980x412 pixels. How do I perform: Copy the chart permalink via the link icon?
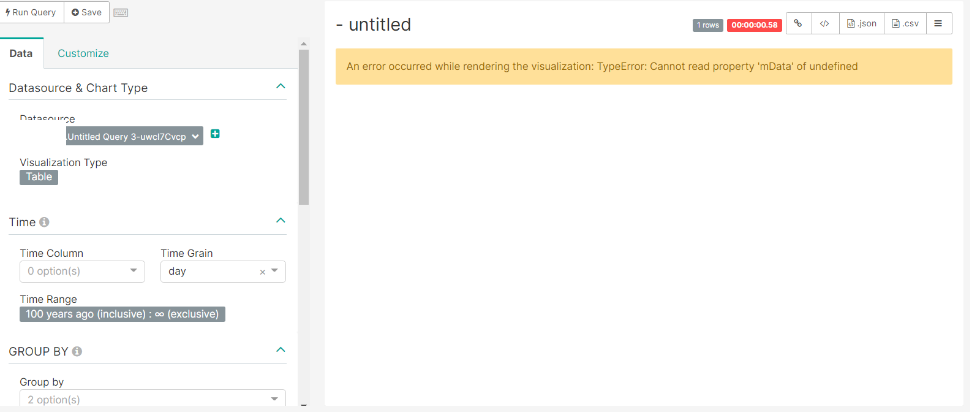tap(799, 23)
